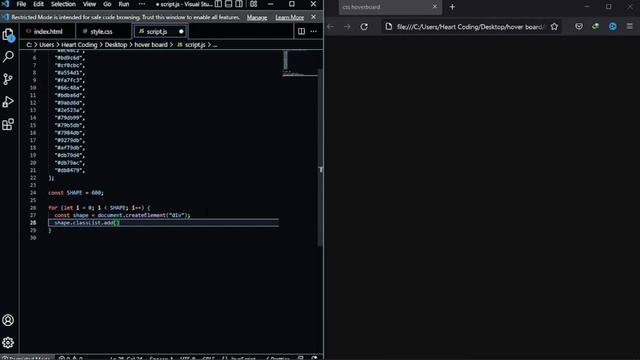
Task: Open the Search view in VS Code
Action: [x=8, y=56]
